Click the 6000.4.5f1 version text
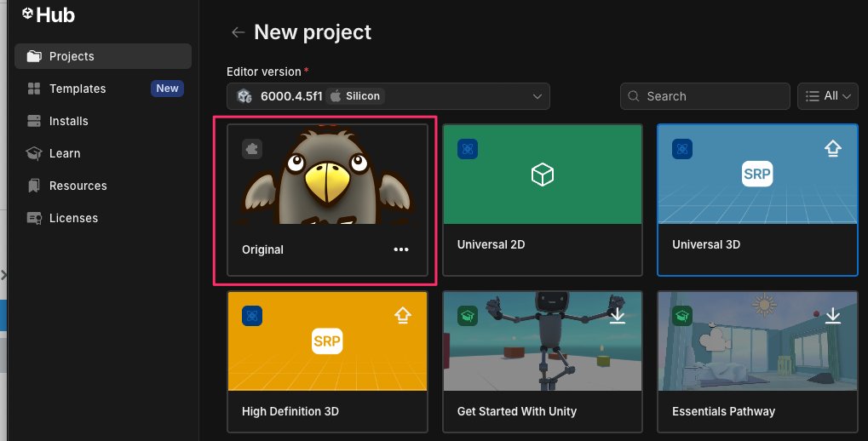Viewport: 868px width, 441px height. click(x=291, y=96)
